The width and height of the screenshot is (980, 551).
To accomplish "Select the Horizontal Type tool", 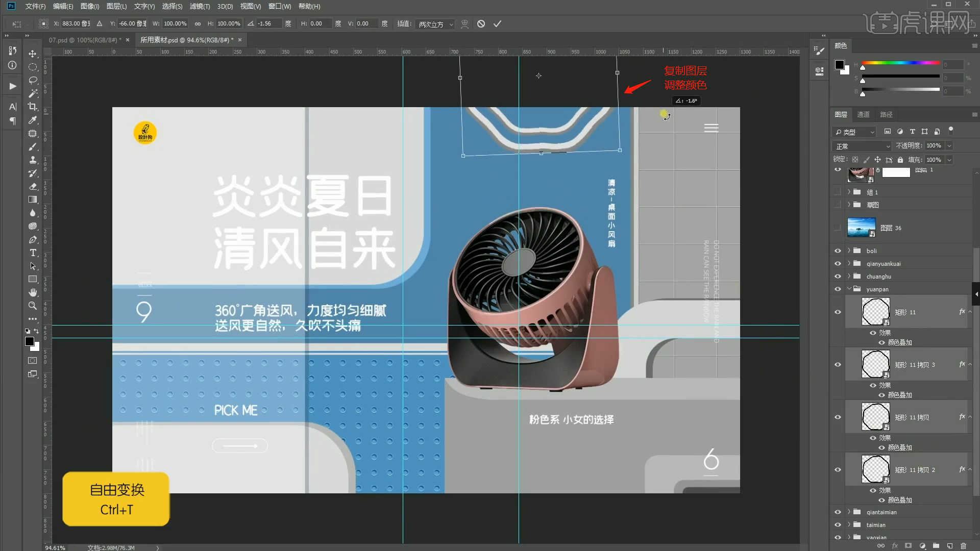I will [x=33, y=253].
